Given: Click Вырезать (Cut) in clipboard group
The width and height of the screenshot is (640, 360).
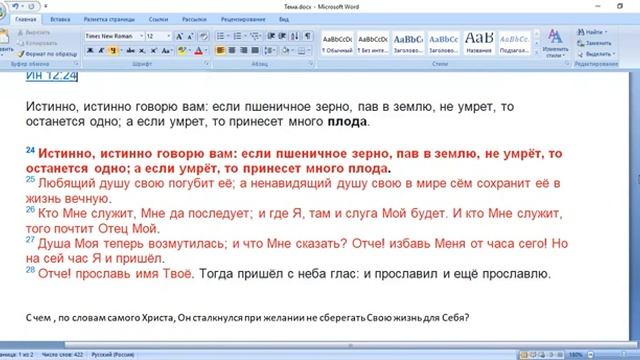Looking at the screenshot, I should point(33,32).
